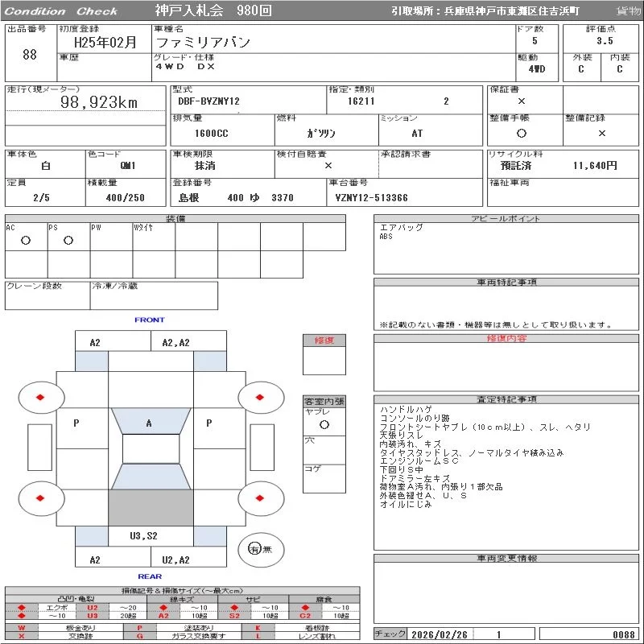644x644 pixels.
Task: Click the U3 legend code in damage key
Action: 92,616
